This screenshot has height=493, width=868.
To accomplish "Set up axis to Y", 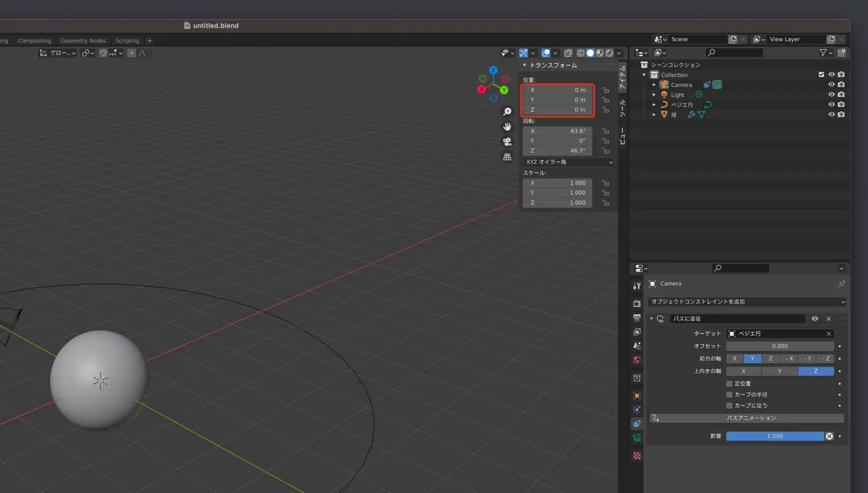I will 780,371.
